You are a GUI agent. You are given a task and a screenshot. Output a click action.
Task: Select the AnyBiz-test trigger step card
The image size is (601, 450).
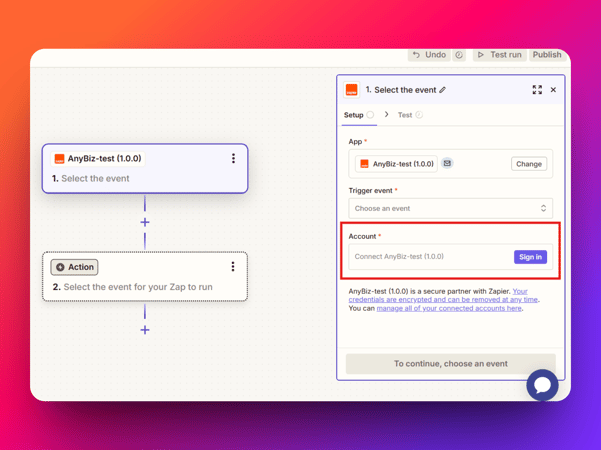tap(145, 169)
